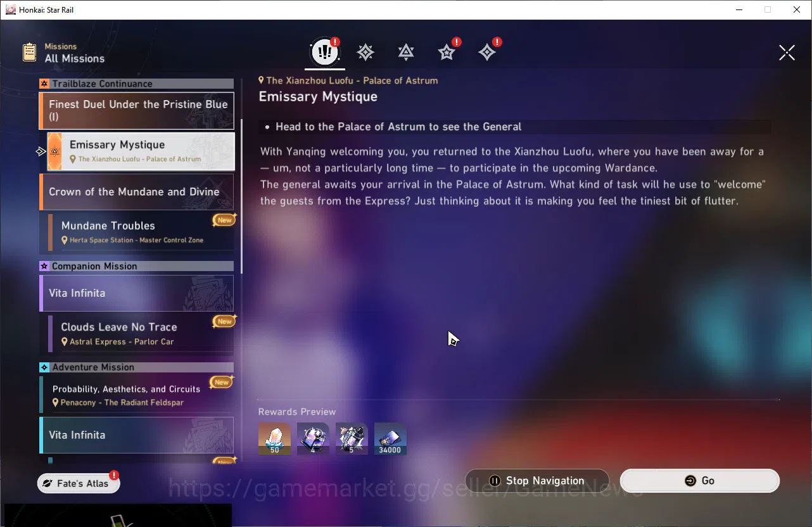The width and height of the screenshot is (812, 527).
Task: Open Probability, Aesthetics, and Circuits mission
Action: tap(136, 395)
